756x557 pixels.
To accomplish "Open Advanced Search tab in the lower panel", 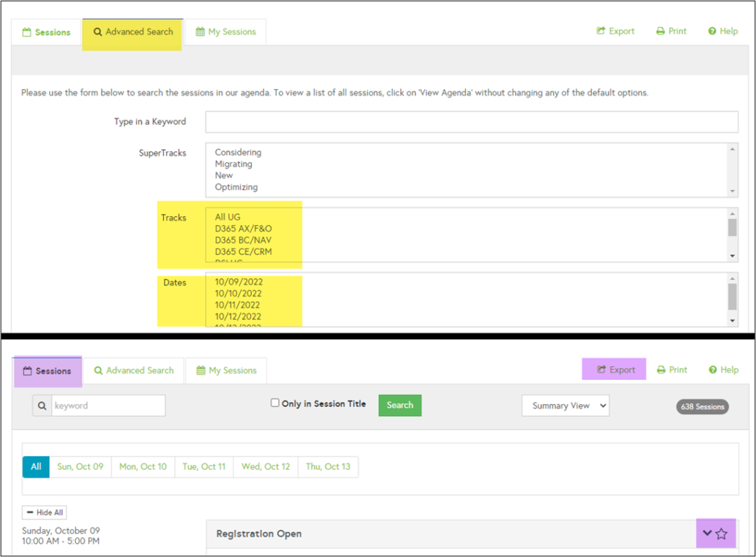I will [134, 370].
